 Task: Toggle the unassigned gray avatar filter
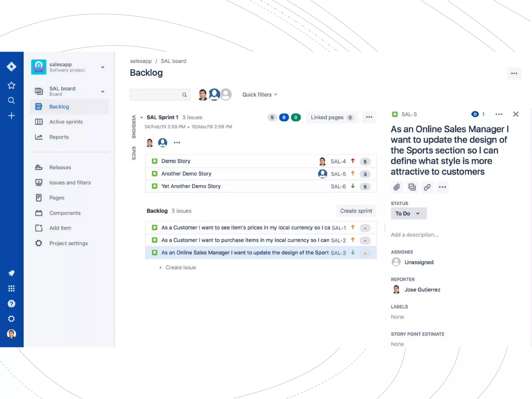(227, 94)
